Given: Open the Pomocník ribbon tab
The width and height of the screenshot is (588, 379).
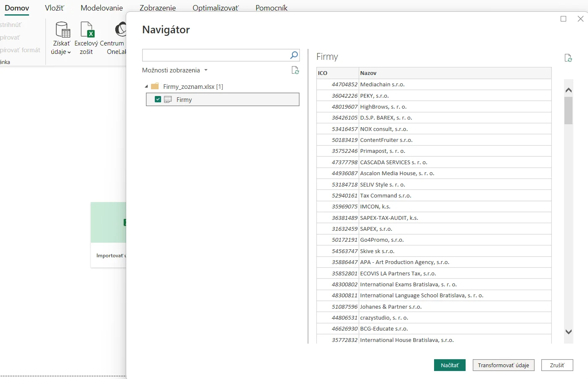Looking at the screenshot, I should [271, 8].
